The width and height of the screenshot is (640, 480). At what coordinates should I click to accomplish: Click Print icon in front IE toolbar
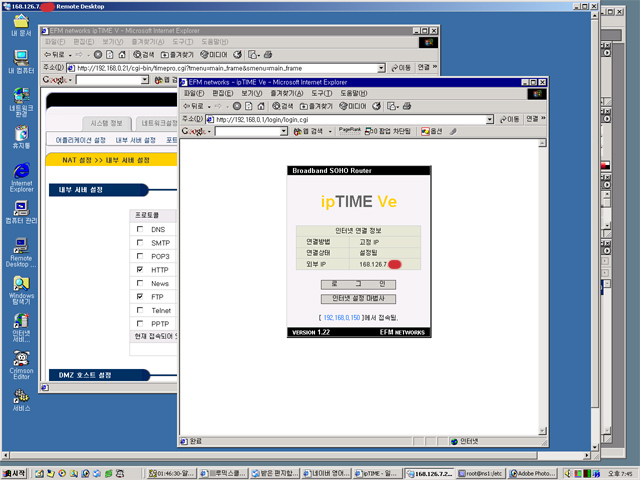407,106
